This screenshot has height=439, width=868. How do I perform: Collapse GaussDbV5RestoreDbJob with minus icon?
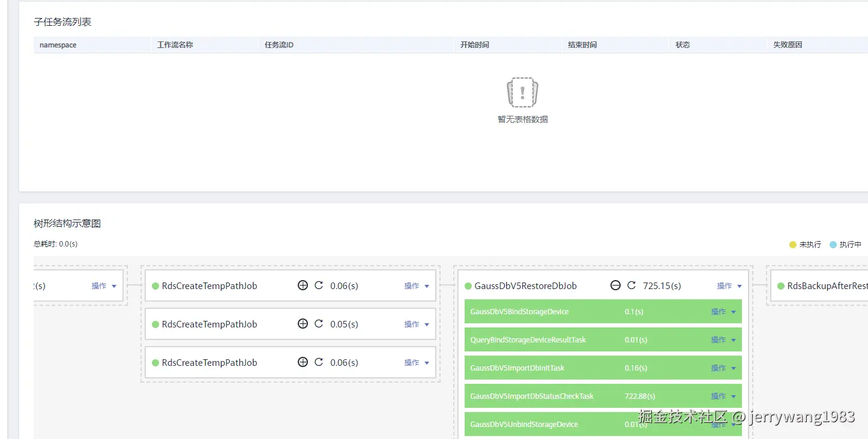(x=615, y=285)
